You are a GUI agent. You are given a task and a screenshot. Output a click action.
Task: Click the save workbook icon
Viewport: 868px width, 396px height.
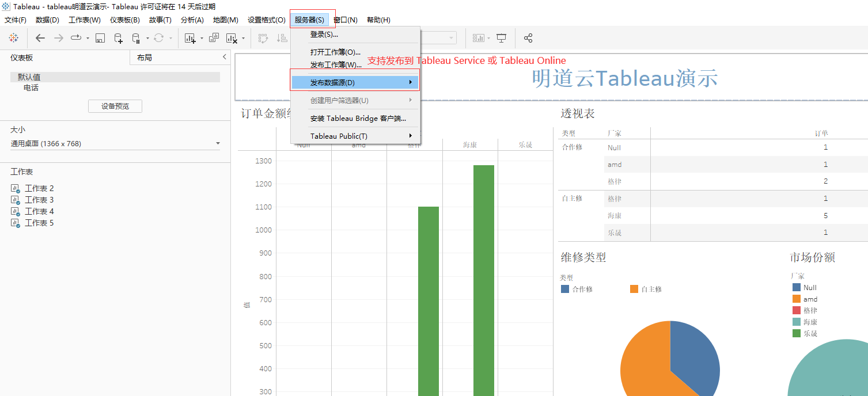(x=100, y=38)
